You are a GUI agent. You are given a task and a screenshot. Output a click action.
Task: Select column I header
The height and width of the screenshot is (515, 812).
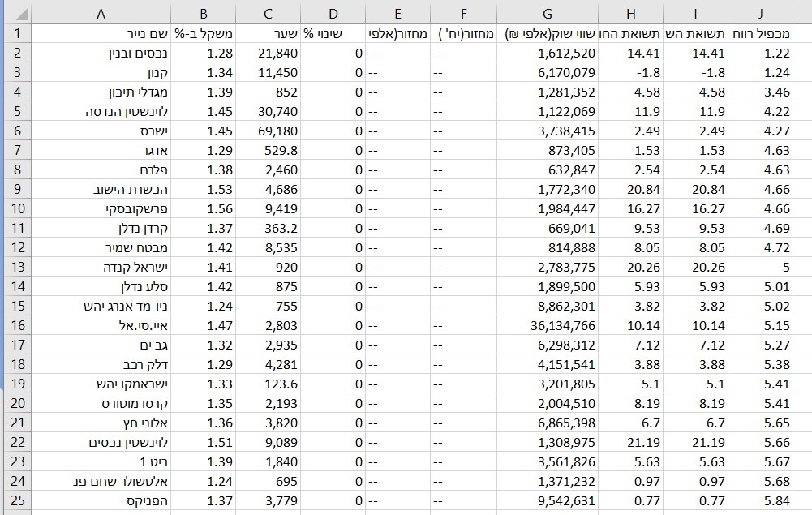[695, 14]
